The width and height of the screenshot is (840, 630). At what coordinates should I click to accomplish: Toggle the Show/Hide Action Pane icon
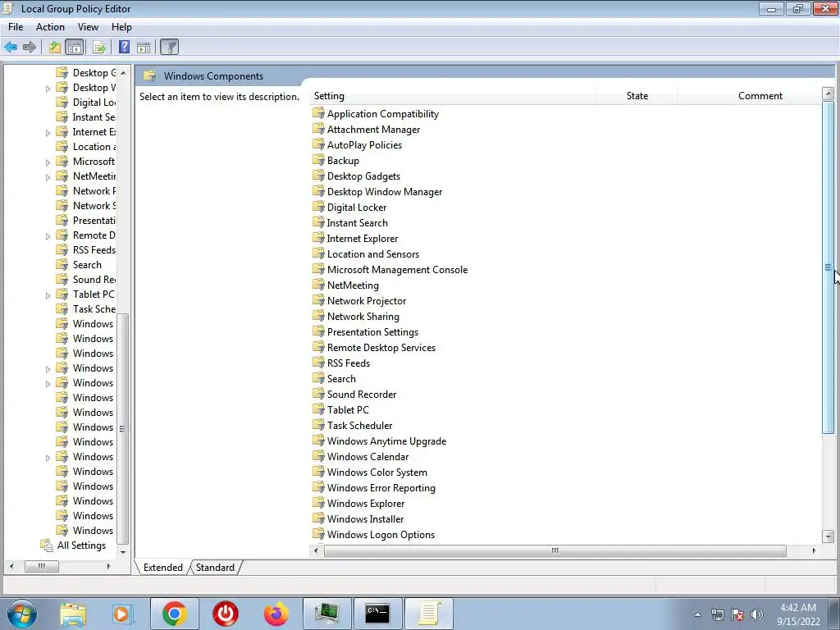[x=144, y=47]
